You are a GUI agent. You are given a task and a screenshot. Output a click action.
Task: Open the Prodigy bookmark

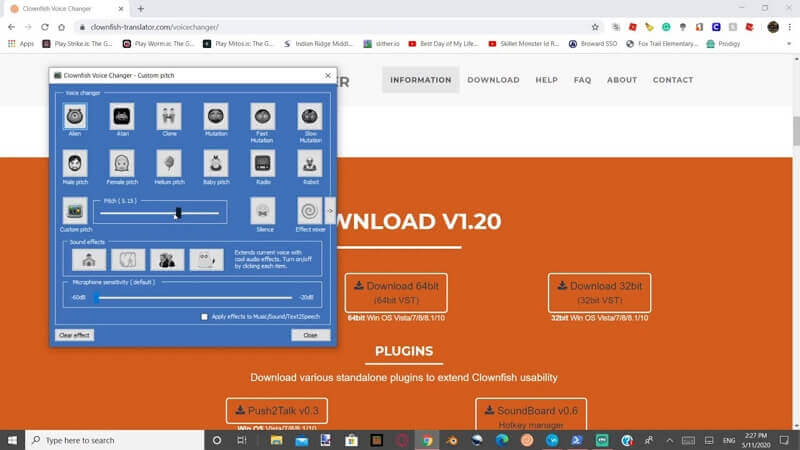tap(723, 44)
